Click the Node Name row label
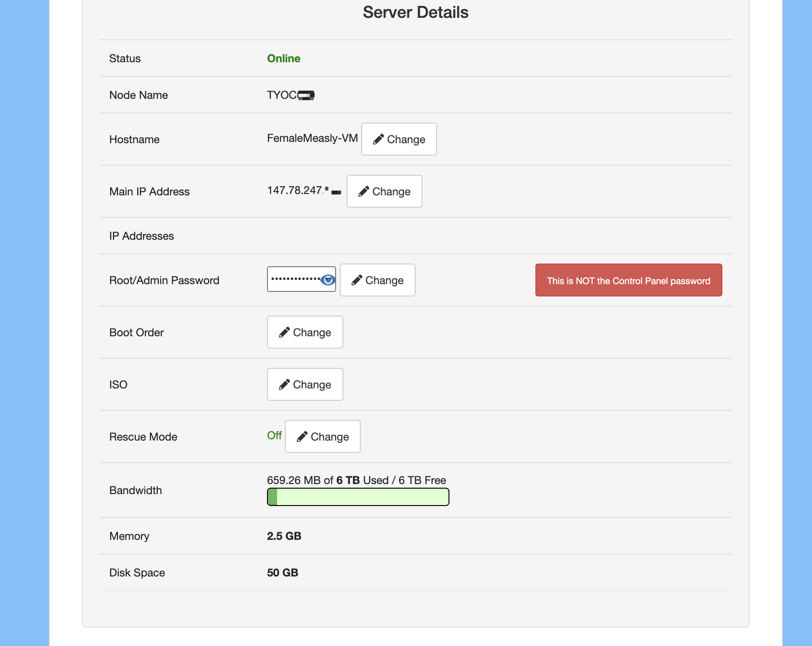 [x=139, y=95]
